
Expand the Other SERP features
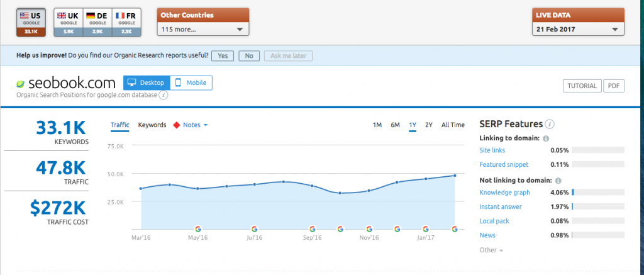491,250
